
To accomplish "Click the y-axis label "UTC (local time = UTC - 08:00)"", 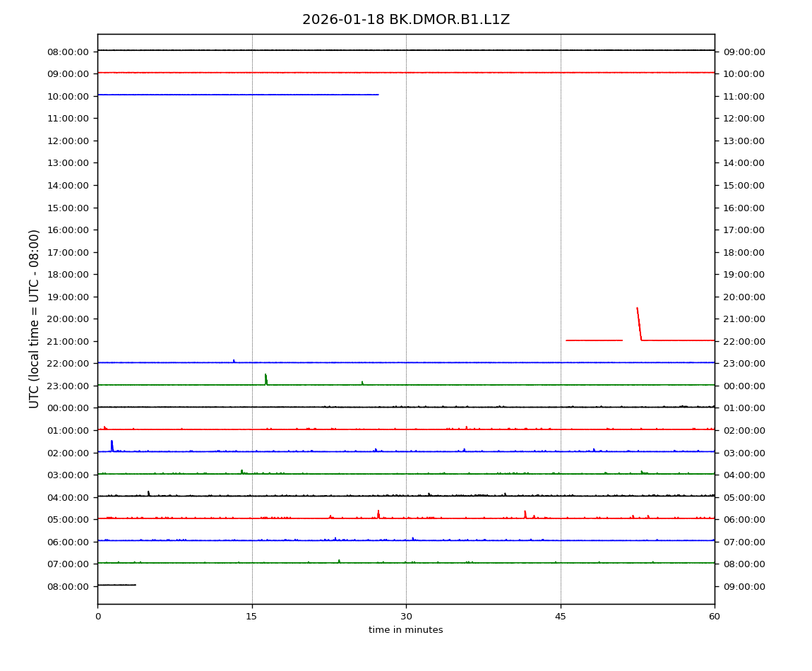I will [35, 319].
